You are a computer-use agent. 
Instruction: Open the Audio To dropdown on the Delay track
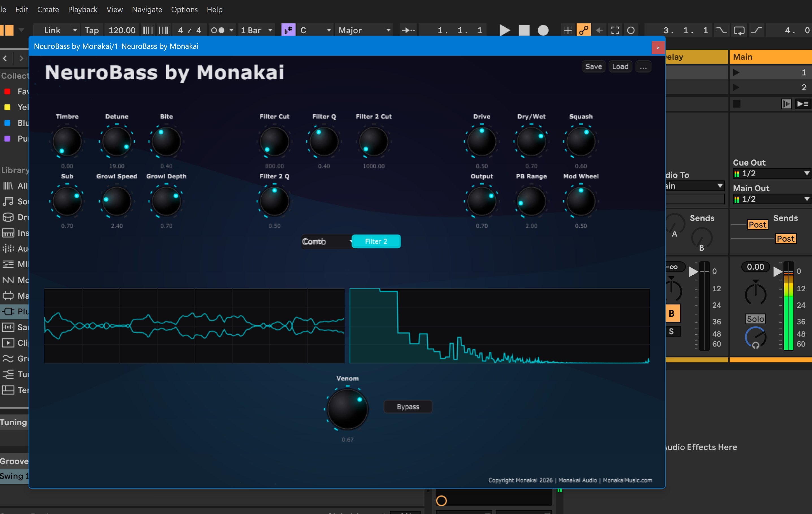point(695,186)
